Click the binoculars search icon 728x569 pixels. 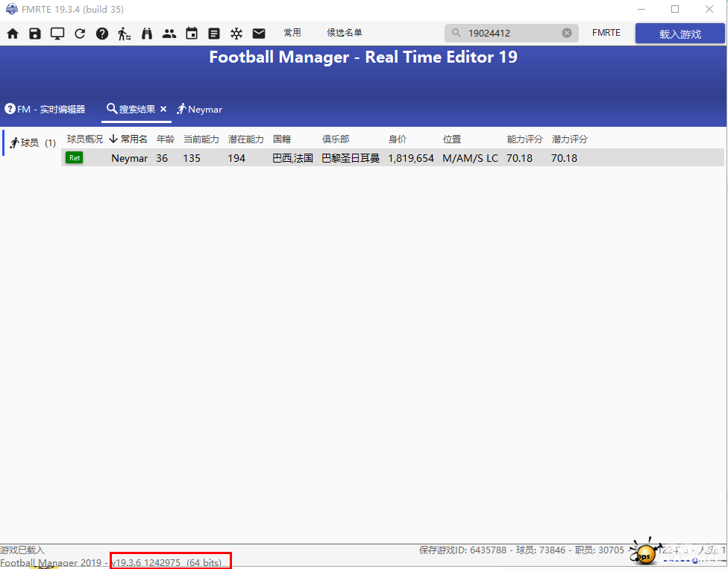(147, 34)
